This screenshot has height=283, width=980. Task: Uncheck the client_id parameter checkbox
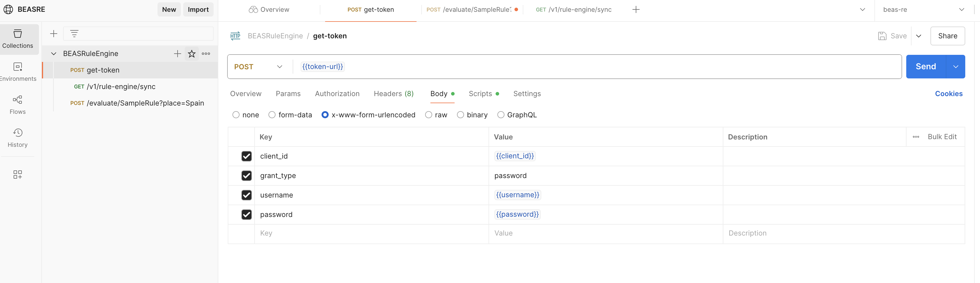click(x=247, y=156)
